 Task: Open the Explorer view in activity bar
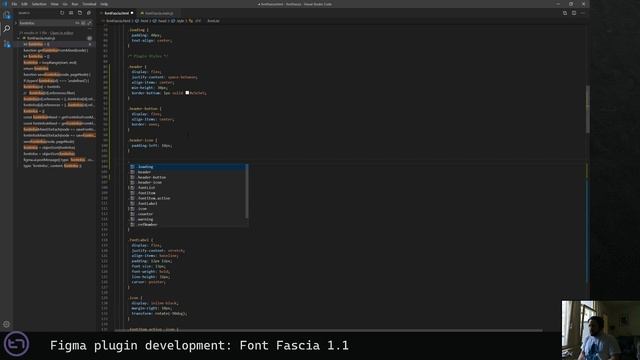[7, 16]
